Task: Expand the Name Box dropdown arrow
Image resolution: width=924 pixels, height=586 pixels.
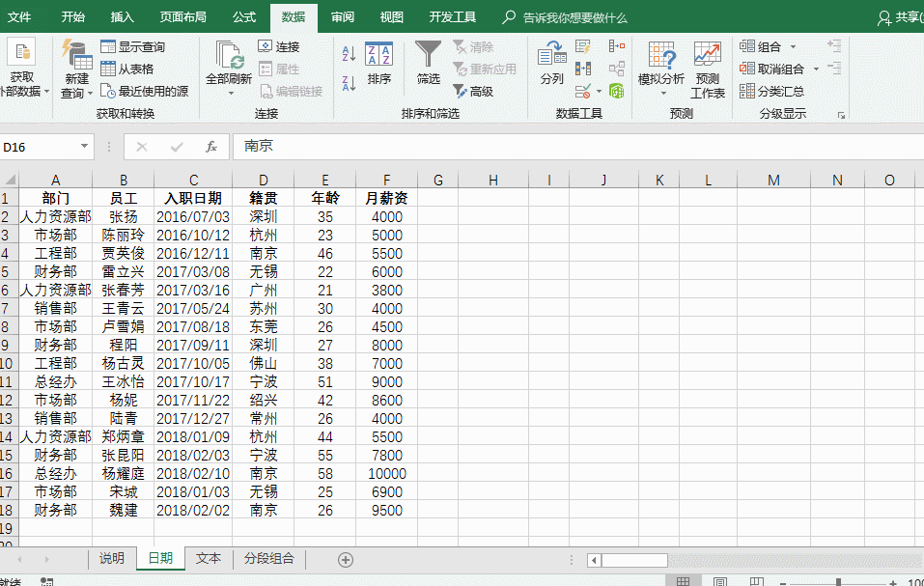Action: (84, 147)
